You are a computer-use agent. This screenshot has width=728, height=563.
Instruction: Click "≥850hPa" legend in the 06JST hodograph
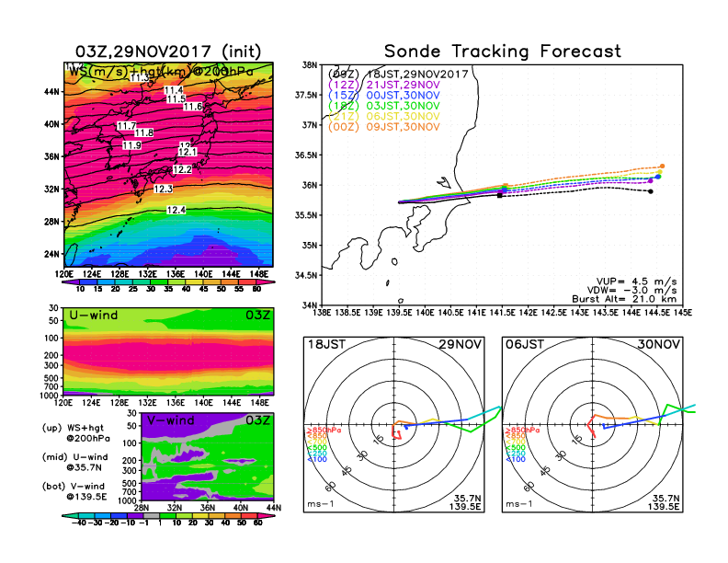[522, 431]
